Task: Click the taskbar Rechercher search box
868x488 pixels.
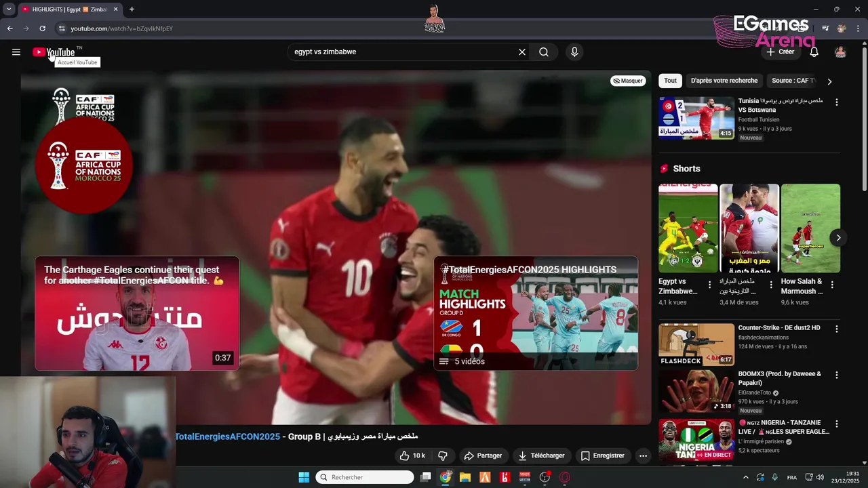Action: coord(365,477)
